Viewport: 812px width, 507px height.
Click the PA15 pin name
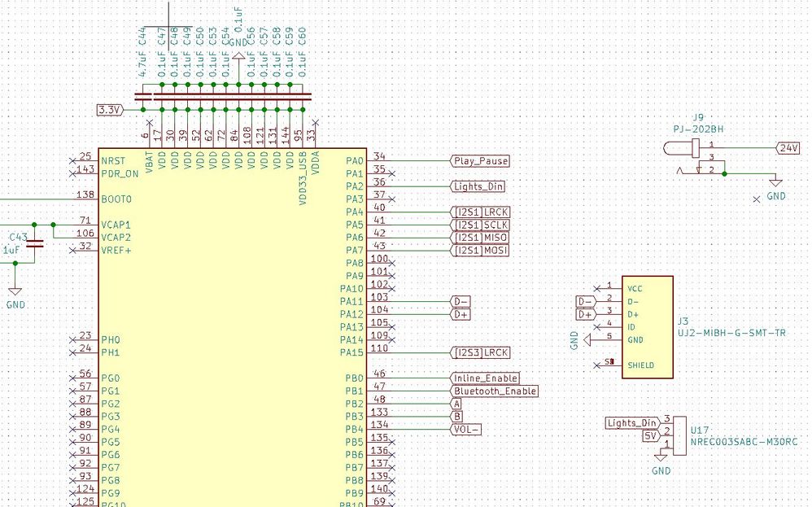click(351, 352)
